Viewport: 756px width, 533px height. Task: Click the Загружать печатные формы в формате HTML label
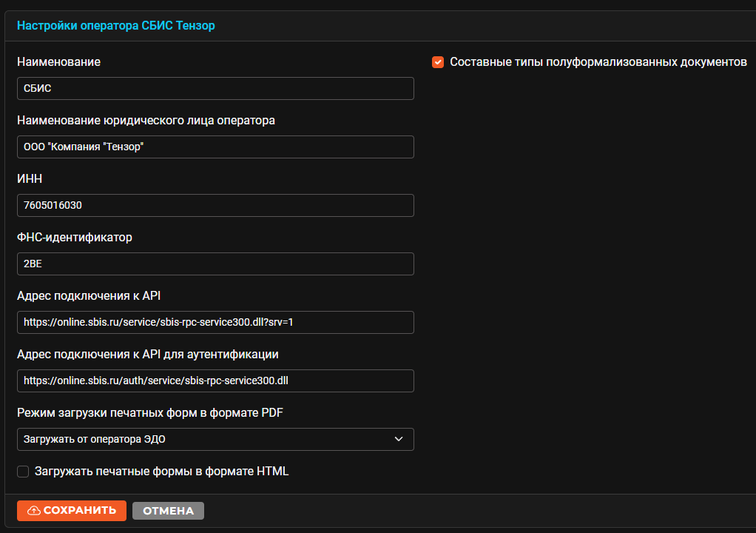(161, 472)
